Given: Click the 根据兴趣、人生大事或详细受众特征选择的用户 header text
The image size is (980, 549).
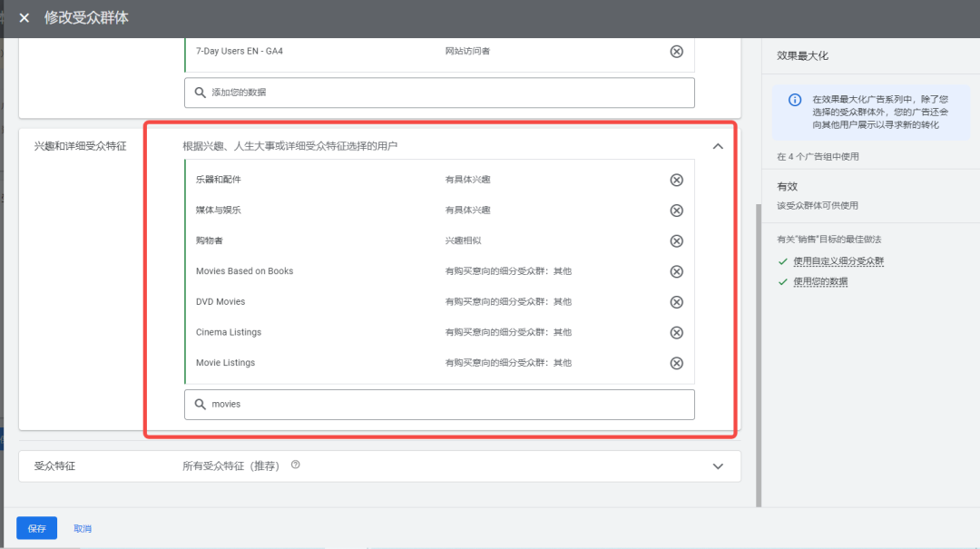Looking at the screenshot, I should (x=290, y=146).
